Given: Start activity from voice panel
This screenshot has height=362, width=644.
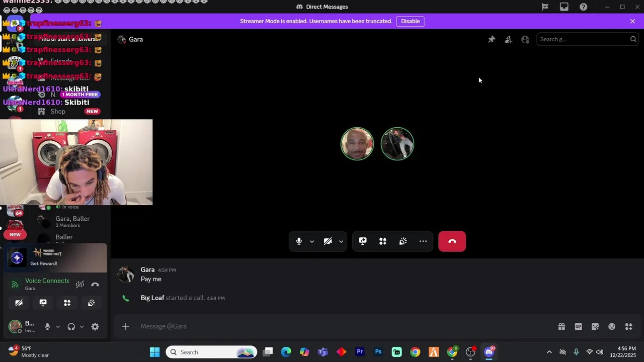Looking at the screenshot, I should click(x=67, y=303).
